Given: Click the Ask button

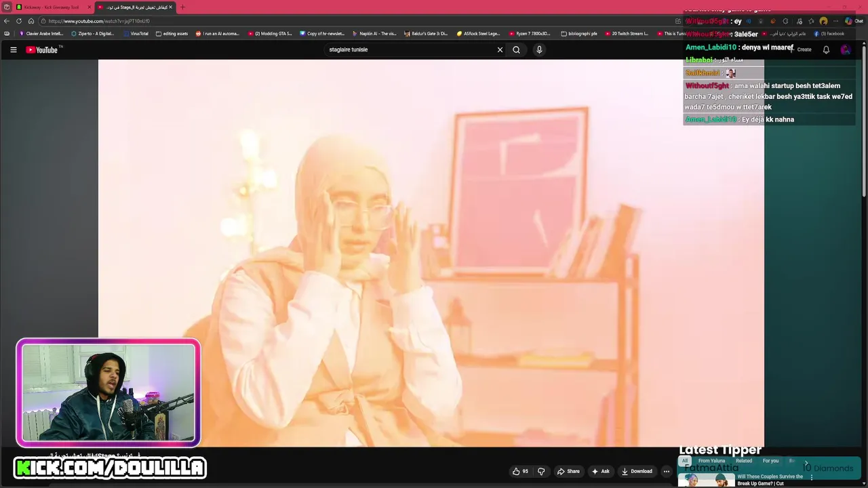Looking at the screenshot, I should [x=600, y=471].
